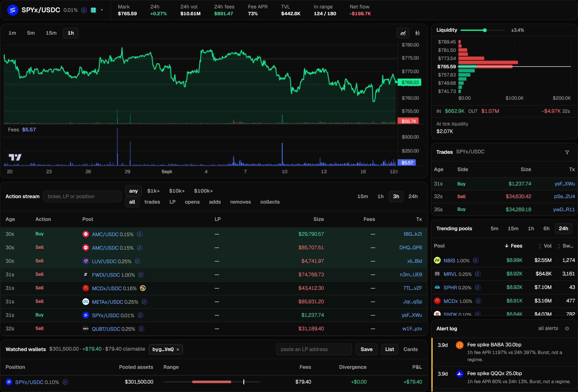Set Action stream window to 24h
578x392 pixels.
point(413,196)
